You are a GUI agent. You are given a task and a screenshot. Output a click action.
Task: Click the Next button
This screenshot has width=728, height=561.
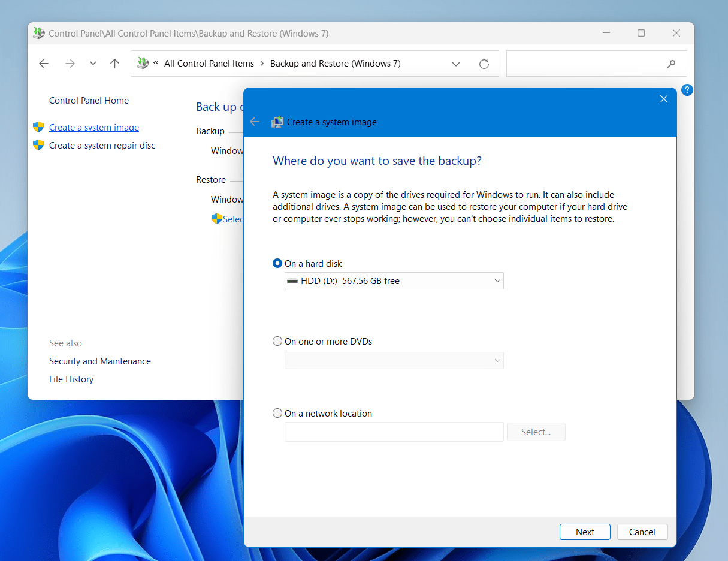pyautogui.click(x=585, y=532)
